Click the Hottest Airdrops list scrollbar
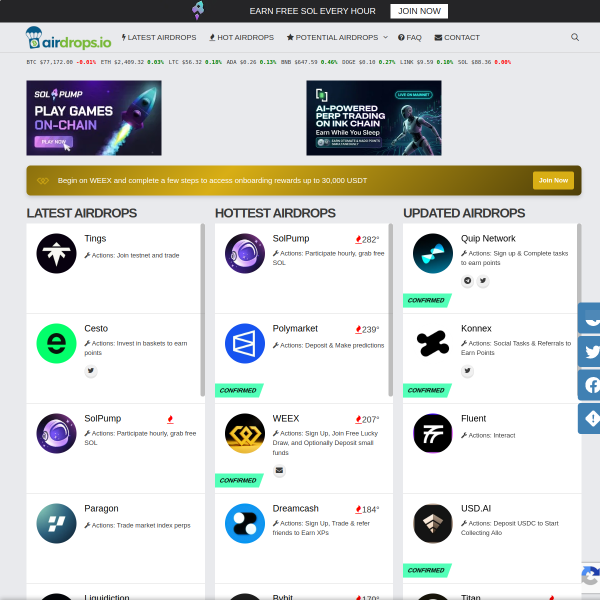 pyautogui.click(x=391, y=310)
